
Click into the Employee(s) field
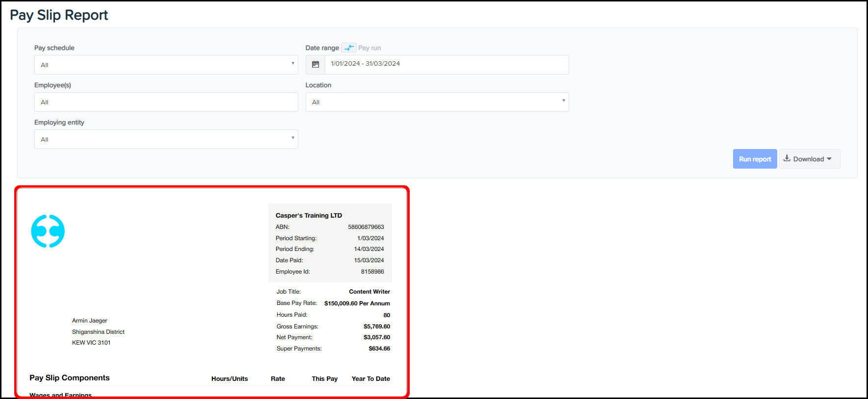(166, 102)
